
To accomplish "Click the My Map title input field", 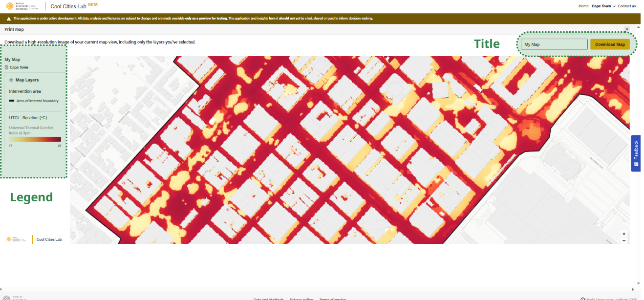I will tap(554, 44).
